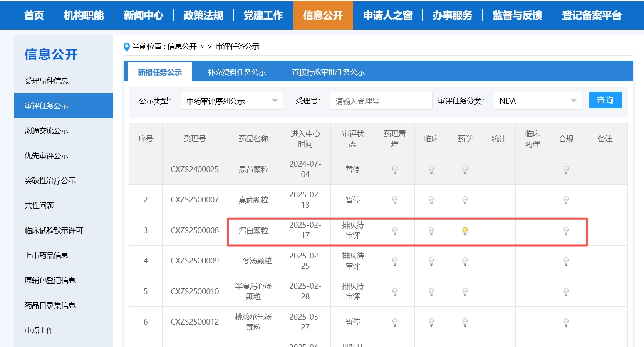This screenshot has height=347, width=644.
Task: Open 沟通交流公示 in the sidebar
Action: click(x=47, y=130)
